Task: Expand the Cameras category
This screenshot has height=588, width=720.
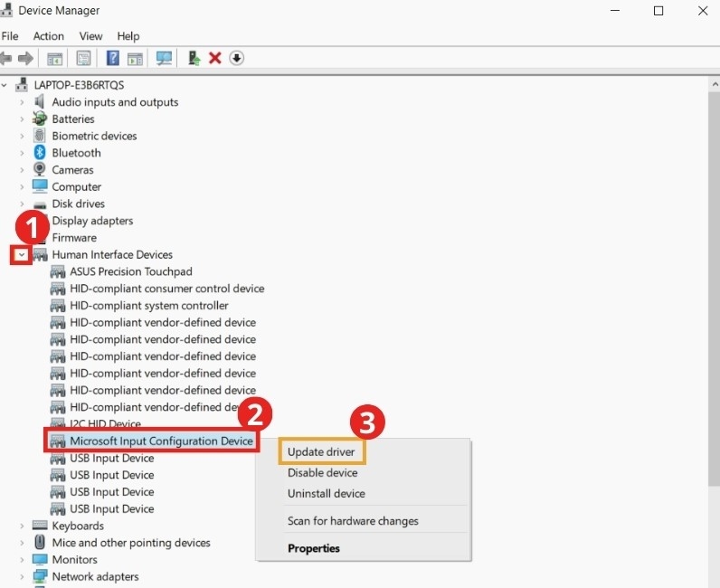Action: (22, 170)
